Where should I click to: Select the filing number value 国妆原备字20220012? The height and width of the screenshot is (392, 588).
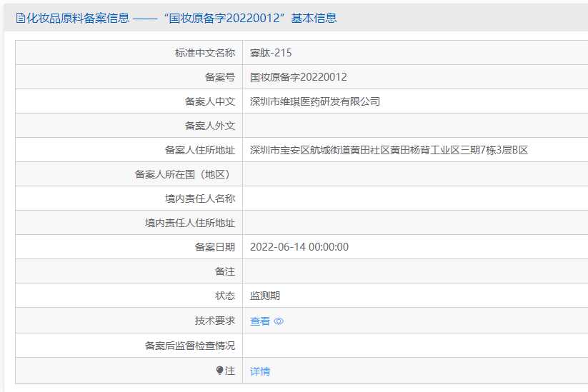[299, 77]
